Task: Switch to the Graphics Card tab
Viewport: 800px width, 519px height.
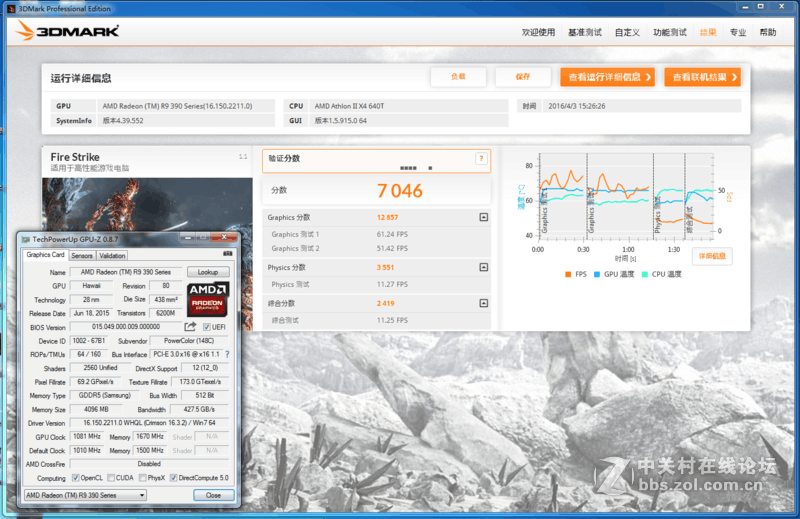Action: pos(45,255)
